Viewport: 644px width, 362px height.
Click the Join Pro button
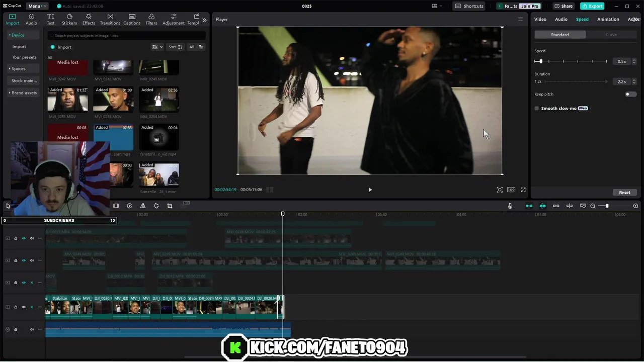coord(529,6)
